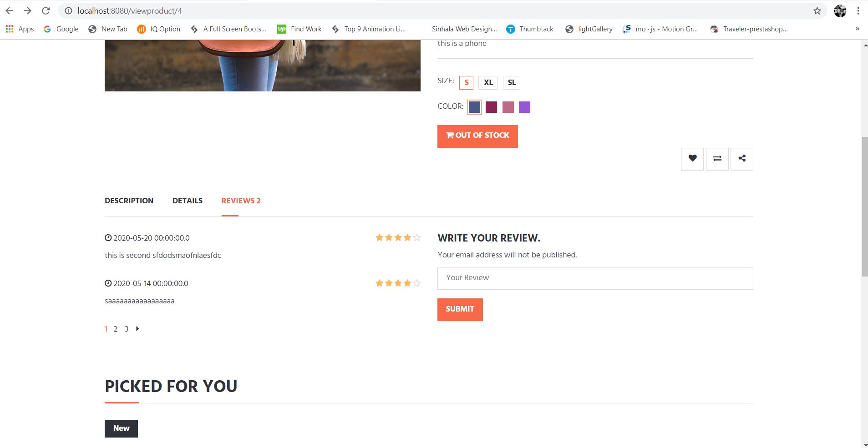
Task: Click the page vertical scrollbar thumb
Action: point(864,207)
